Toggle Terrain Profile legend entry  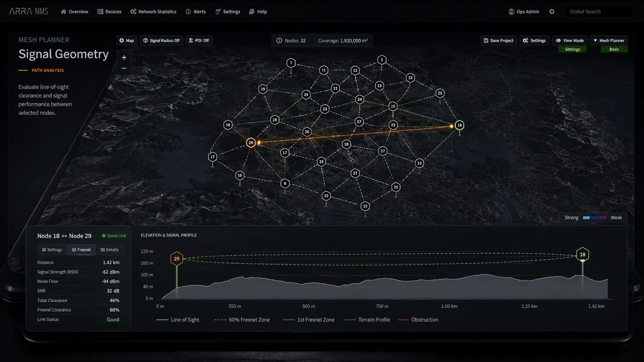[x=367, y=320]
